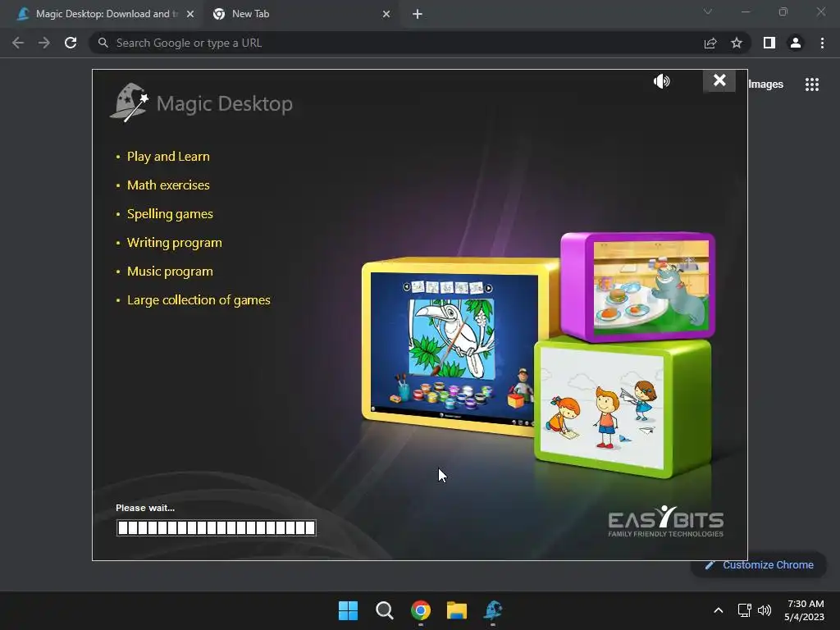Open the Images link in Chrome
This screenshot has width=840, height=630.
765,84
